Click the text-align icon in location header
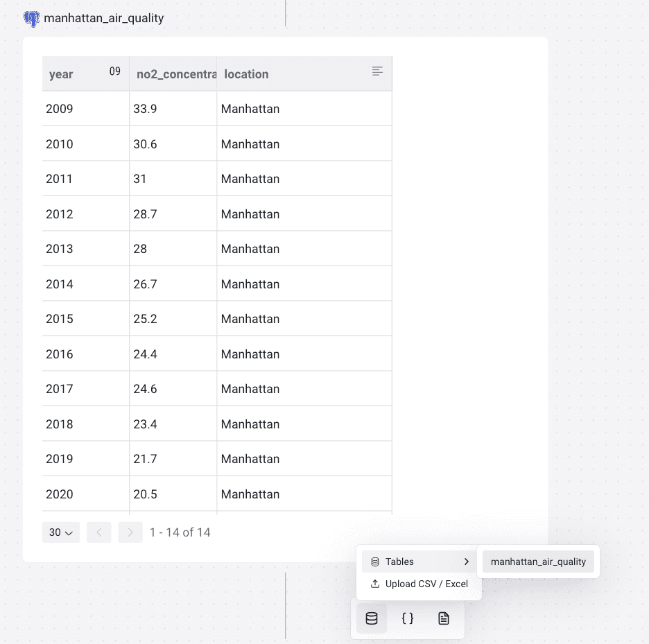 point(377,71)
